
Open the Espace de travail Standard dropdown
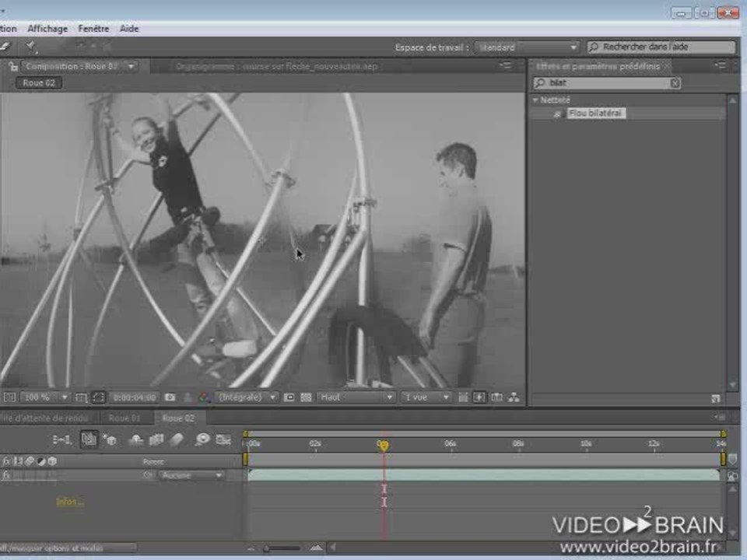click(x=527, y=47)
